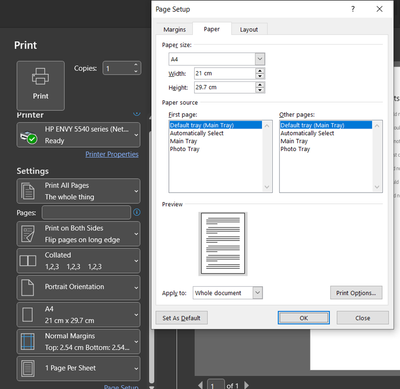Increase Width with up spinner arrow
This screenshot has width=400, height=389.
[260, 71]
